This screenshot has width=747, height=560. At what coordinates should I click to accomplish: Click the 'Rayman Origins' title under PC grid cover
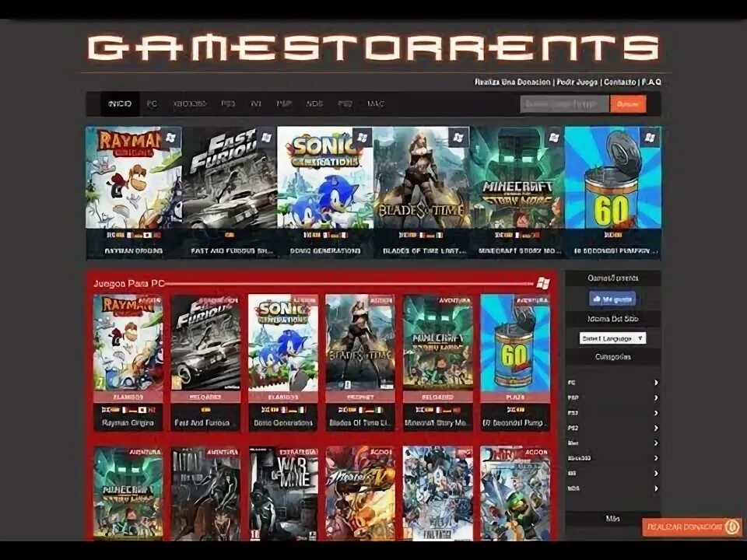128,423
